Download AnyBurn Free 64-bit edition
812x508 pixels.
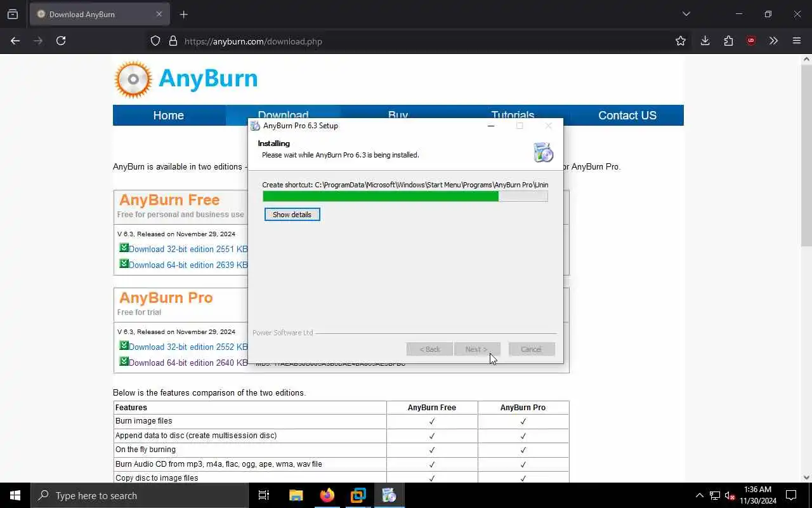(x=188, y=265)
